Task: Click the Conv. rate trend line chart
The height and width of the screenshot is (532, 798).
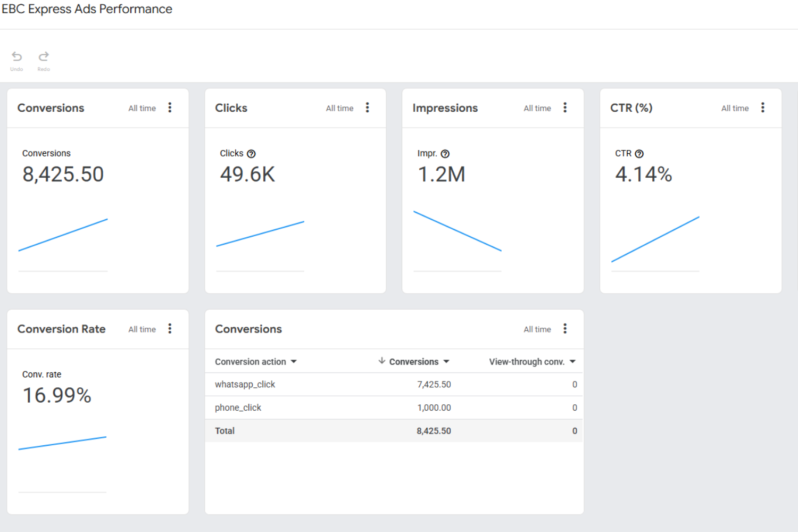Action: 62,443
